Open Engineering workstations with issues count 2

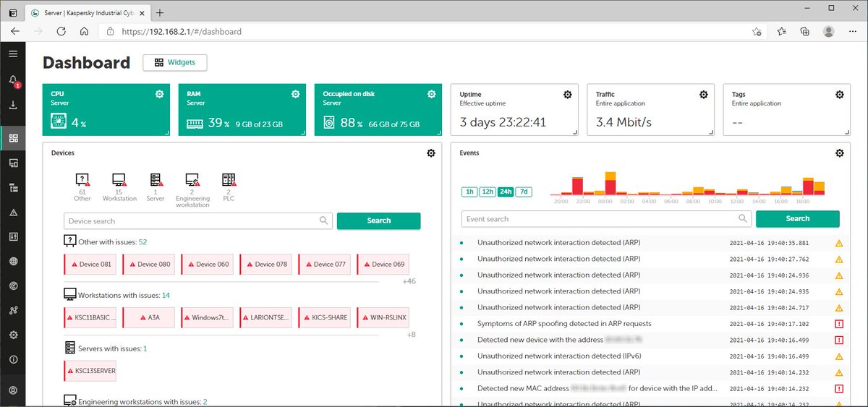(x=205, y=402)
